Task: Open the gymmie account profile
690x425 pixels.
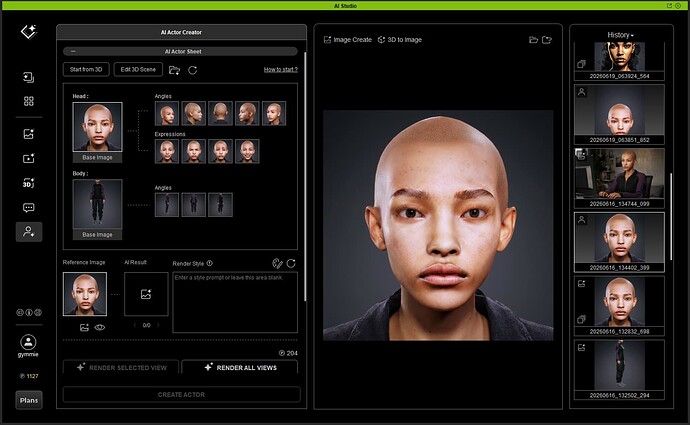Action: (x=28, y=345)
